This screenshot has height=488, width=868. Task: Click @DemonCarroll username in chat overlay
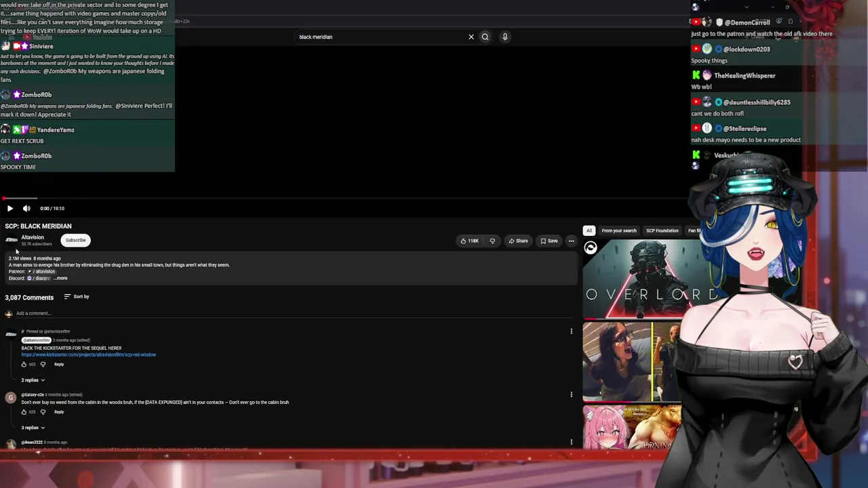[x=747, y=22]
